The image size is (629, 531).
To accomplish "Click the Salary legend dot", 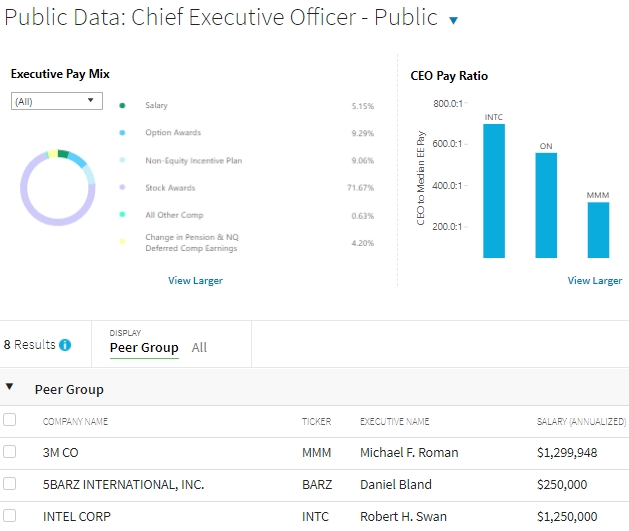I will (122, 105).
